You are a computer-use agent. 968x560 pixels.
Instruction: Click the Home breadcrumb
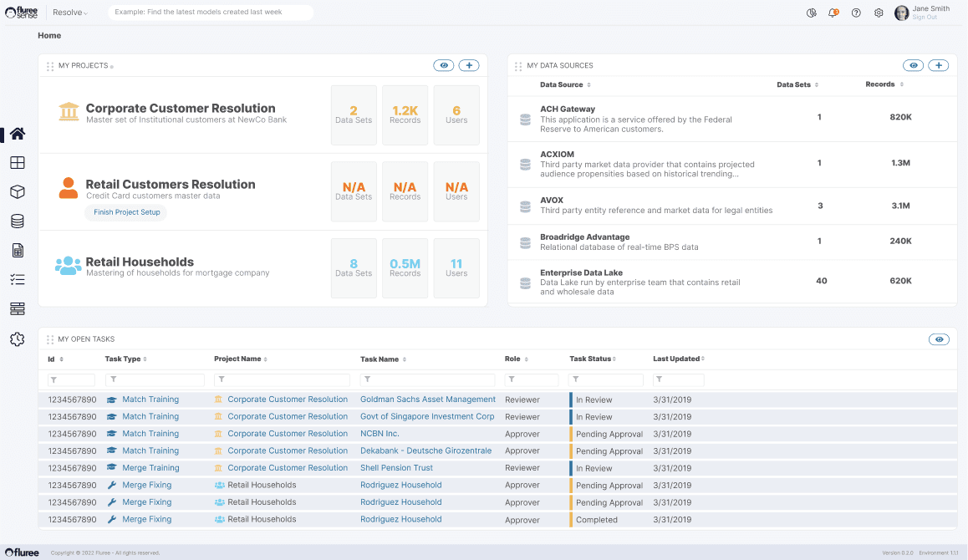point(49,36)
